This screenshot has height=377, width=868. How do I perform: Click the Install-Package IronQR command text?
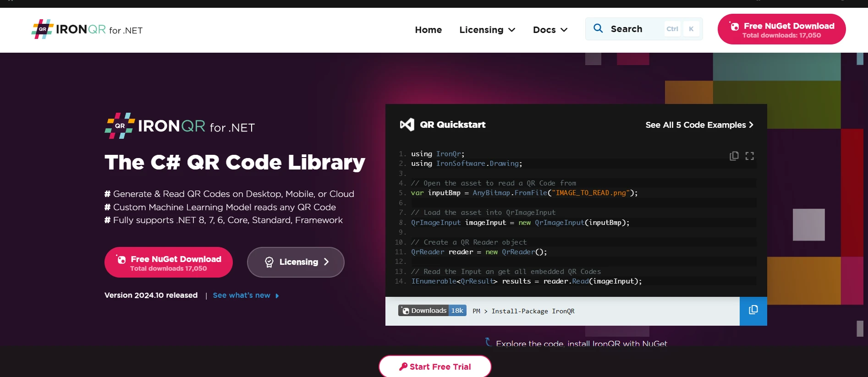click(533, 311)
